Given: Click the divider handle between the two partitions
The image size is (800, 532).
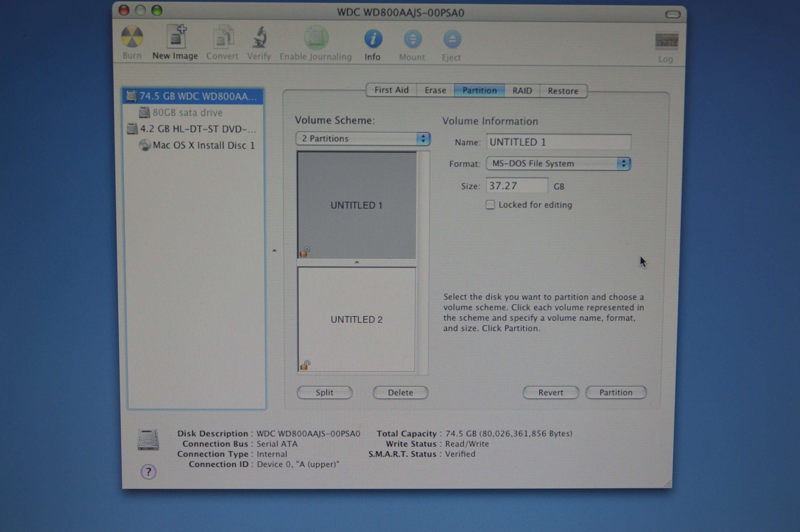Looking at the screenshot, I should coord(356,263).
